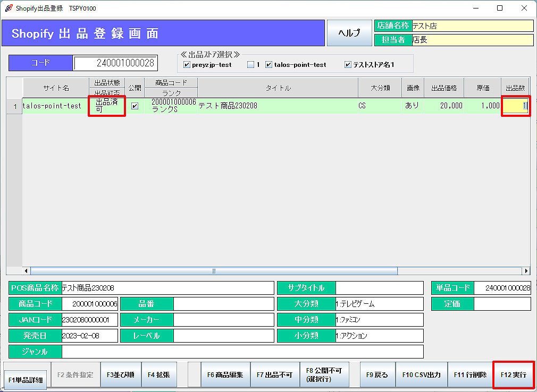Image resolution: width=537 pixels, height=392 pixels.
Task: Delete row with F11 行削除
Action: (470, 374)
